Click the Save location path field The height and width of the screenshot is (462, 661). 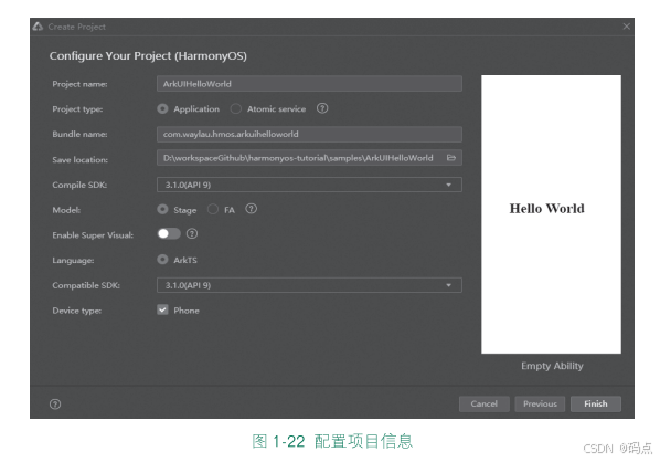[x=309, y=158]
